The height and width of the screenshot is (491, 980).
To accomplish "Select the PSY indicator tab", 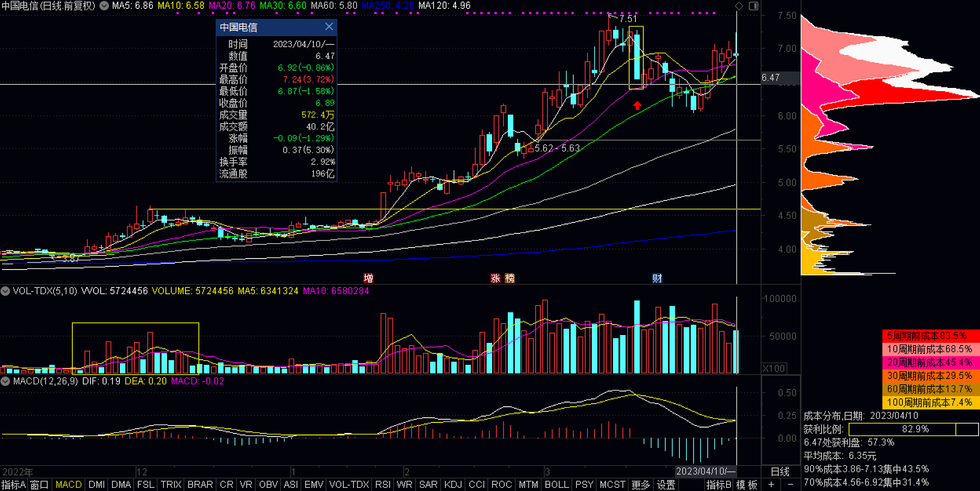I will tap(584, 485).
